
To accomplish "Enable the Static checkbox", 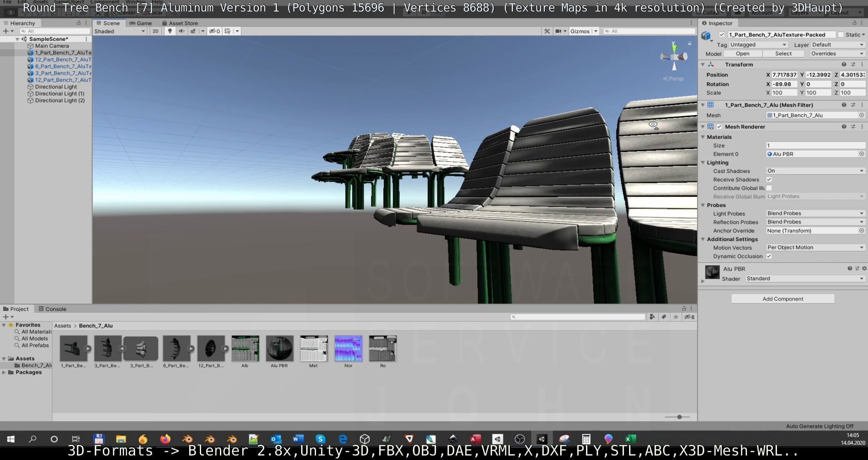I will (841, 34).
